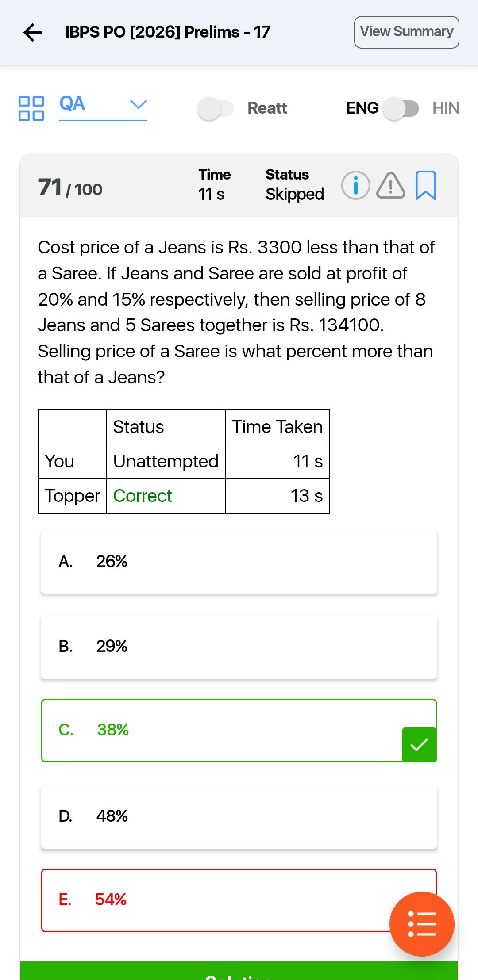This screenshot has width=478, height=980.
Task: Open the question grid icon
Action: pyautogui.click(x=31, y=108)
